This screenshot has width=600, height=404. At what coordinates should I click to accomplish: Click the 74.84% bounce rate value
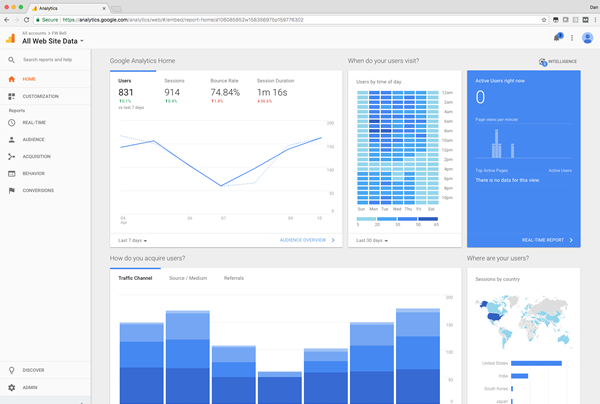tap(225, 93)
